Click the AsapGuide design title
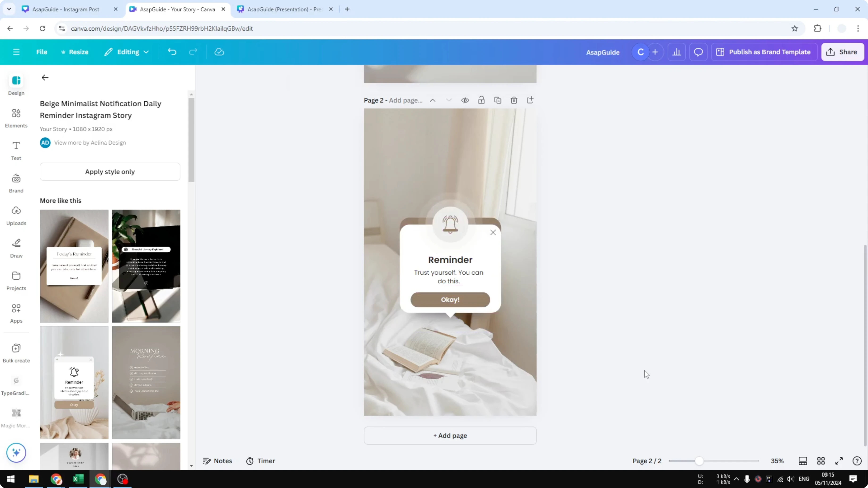Image resolution: width=868 pixels, height=488 pixels. pos(603,52)
